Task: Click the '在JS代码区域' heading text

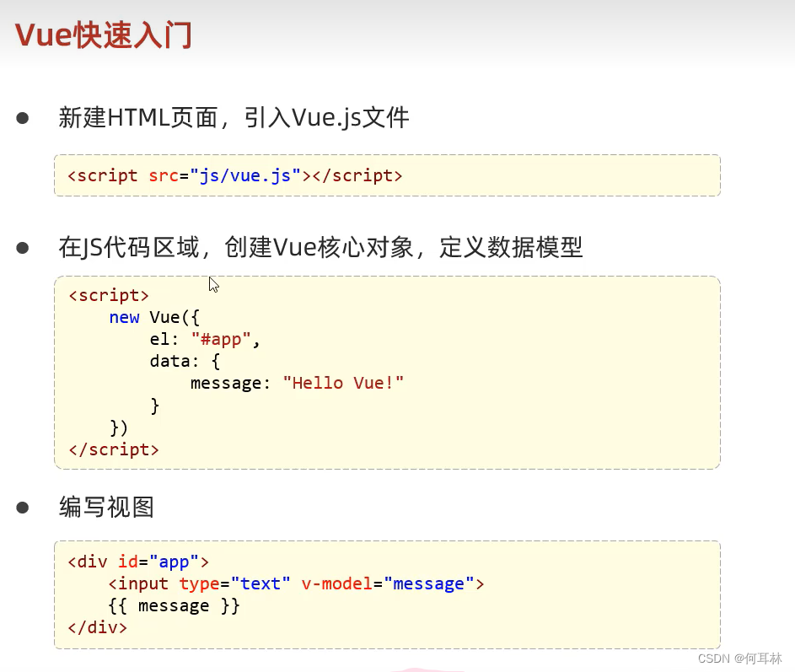Action: (x=320, y=247)
